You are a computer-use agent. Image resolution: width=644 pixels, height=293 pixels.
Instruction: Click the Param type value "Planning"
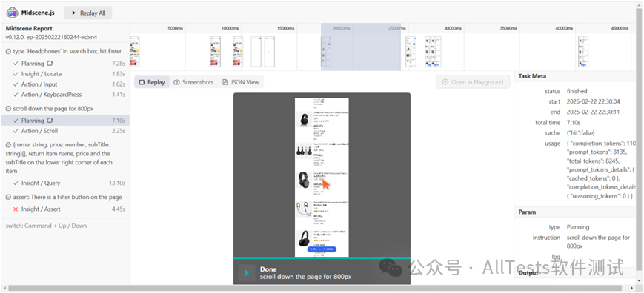(x=578, y=227)
